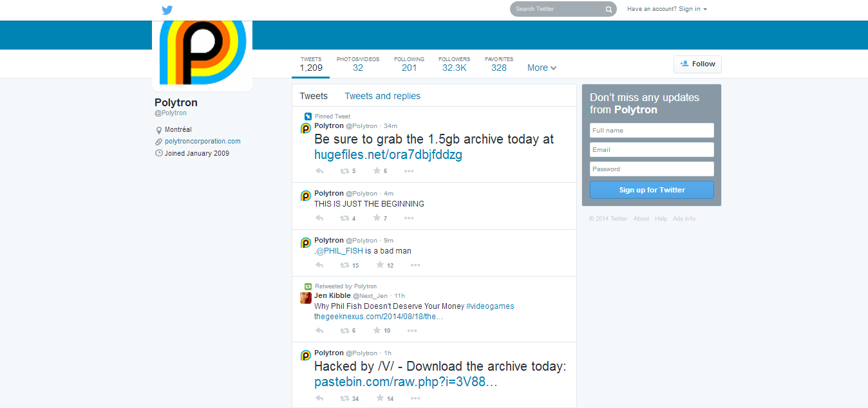This screenshot has width=868, height=408.
Task: Favorite the '@PHIL_FISH is a bad man' tweet
Action: (380, 265)
